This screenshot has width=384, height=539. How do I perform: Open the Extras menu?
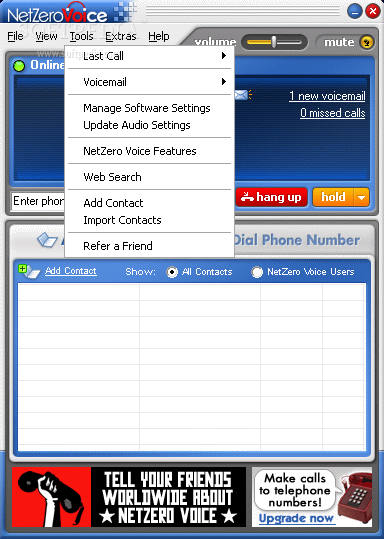[121, 36]
